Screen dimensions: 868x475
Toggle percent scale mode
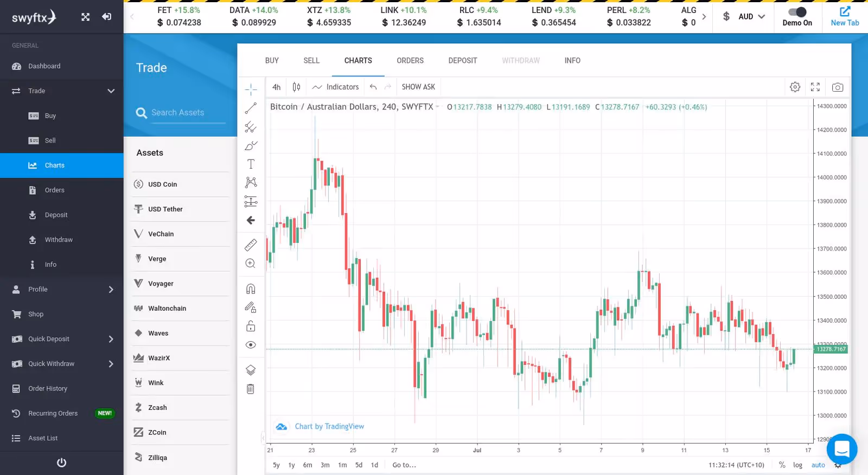point(782,465)
